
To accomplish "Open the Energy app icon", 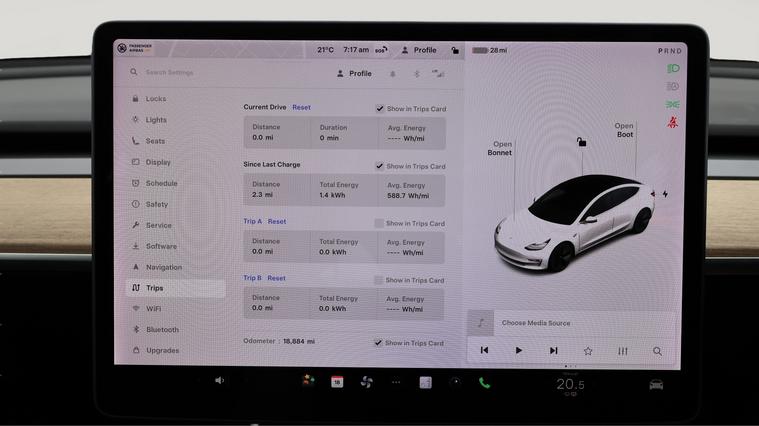I will pos(425,383).
